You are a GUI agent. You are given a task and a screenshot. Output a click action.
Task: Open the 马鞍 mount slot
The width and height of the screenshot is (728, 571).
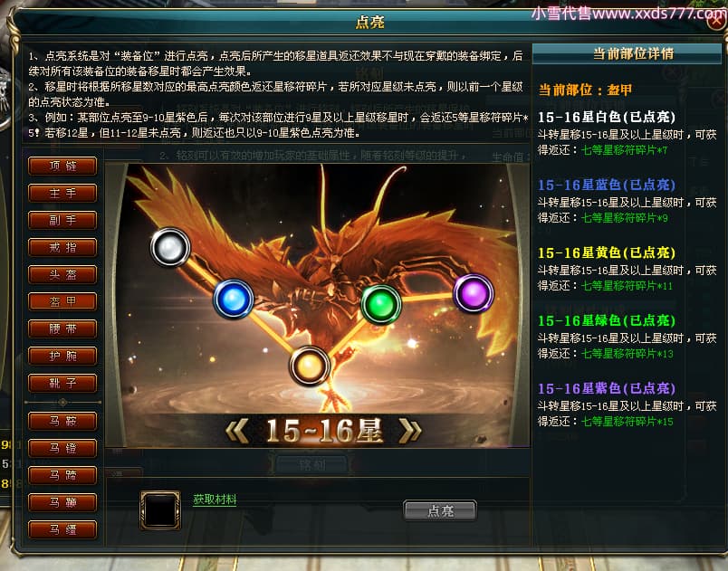62,421
